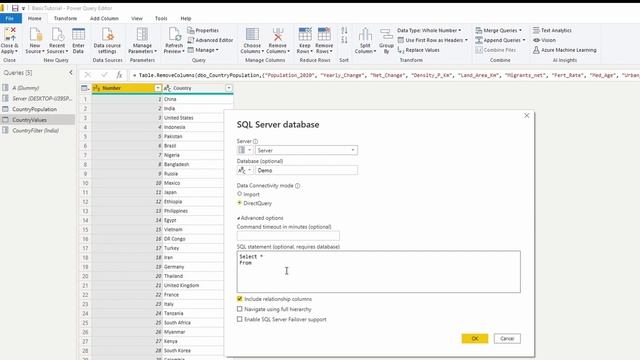Screen dimensions: 640x360
Task: Select the DirectQuery connectivity mode
Action: coord(240,203)
